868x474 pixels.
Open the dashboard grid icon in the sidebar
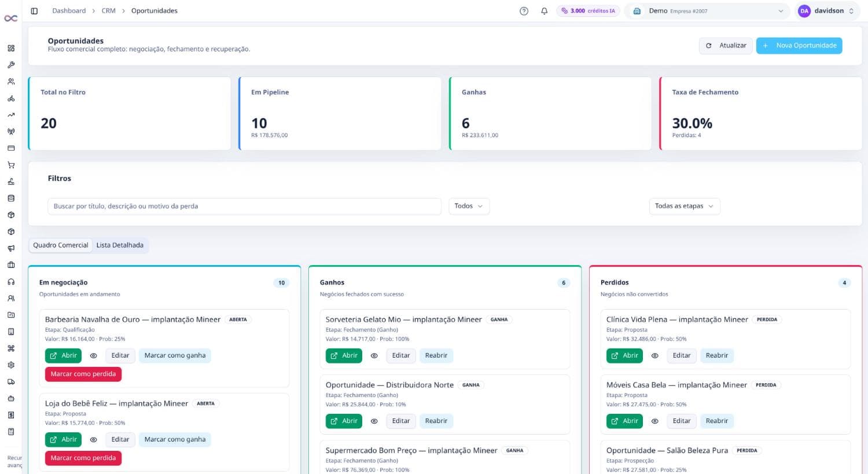click(x=11, y=48)
